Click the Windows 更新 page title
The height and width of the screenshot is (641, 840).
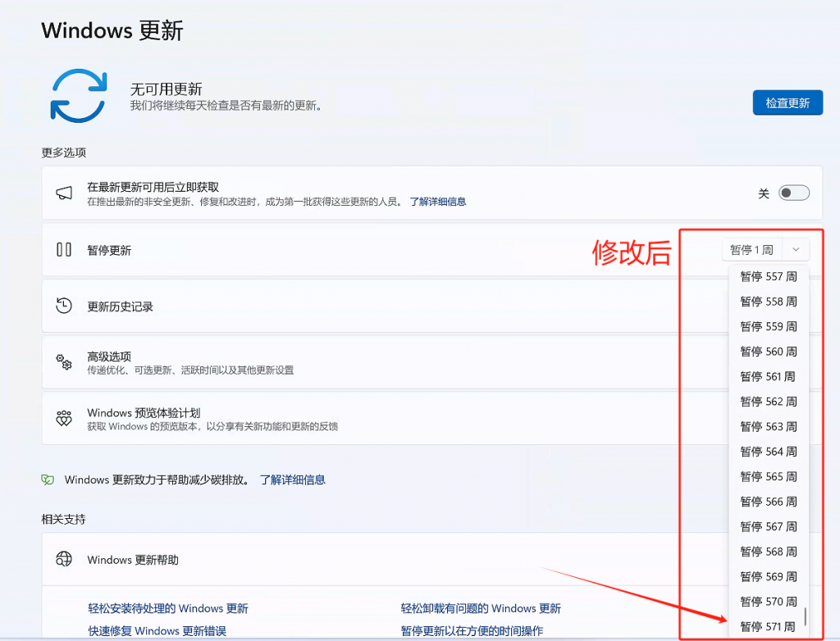(x=112, y=30)
